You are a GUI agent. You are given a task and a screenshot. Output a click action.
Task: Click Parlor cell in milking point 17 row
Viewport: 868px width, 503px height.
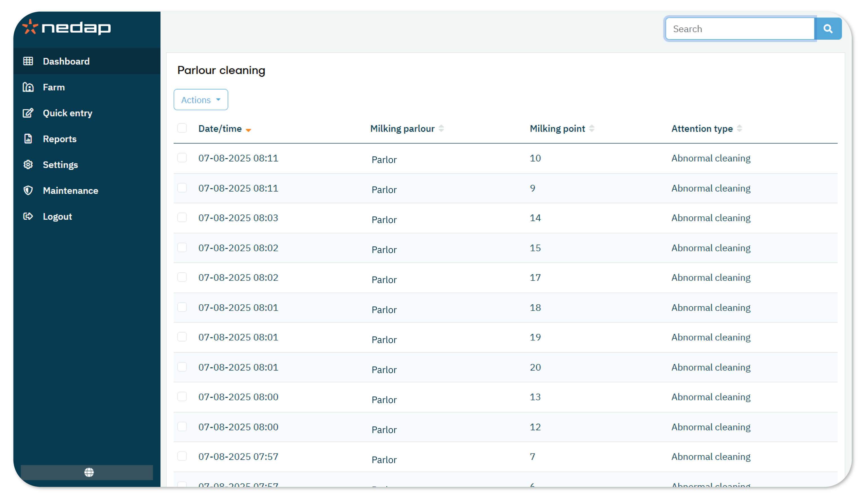pyautogui.click(x=384, y=280)
